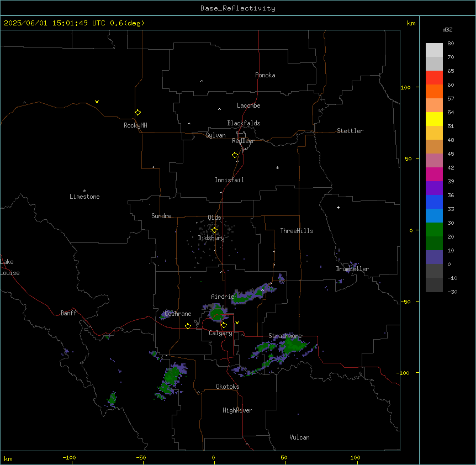Click the Lacombe city label
This screenshot has height=465, width=476.
248,105
